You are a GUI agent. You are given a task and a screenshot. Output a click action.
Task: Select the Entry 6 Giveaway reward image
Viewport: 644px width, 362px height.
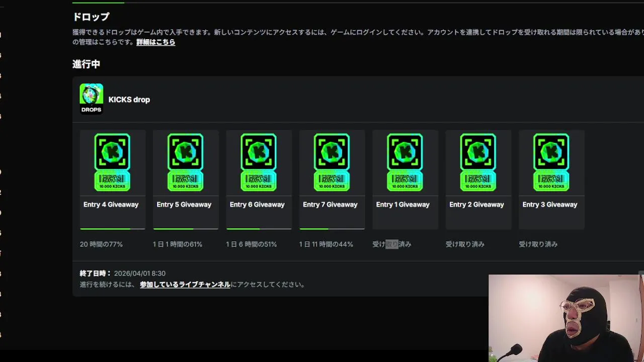(259, 162)
